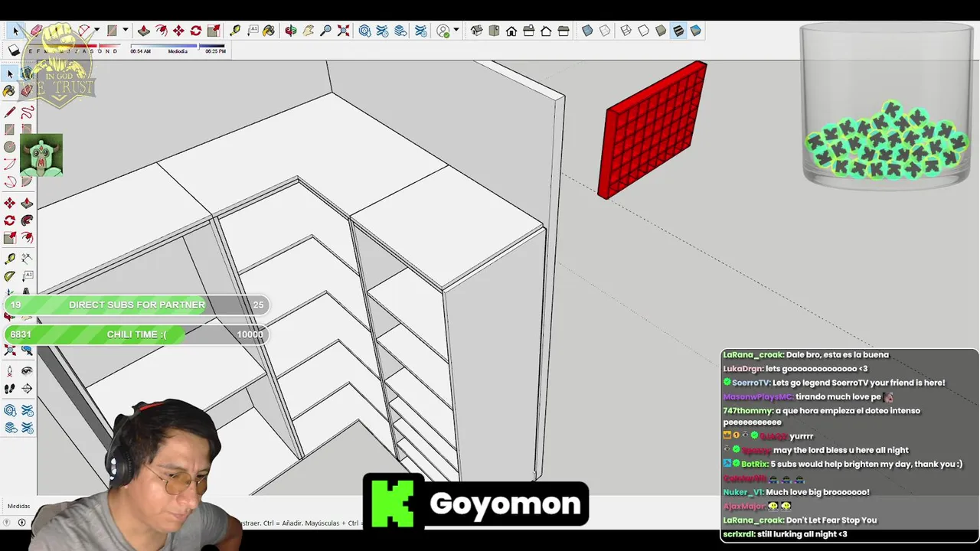Click the status bar info icon
The height and width of the screenshot is (551, 980).
click(x=21, y=523)
